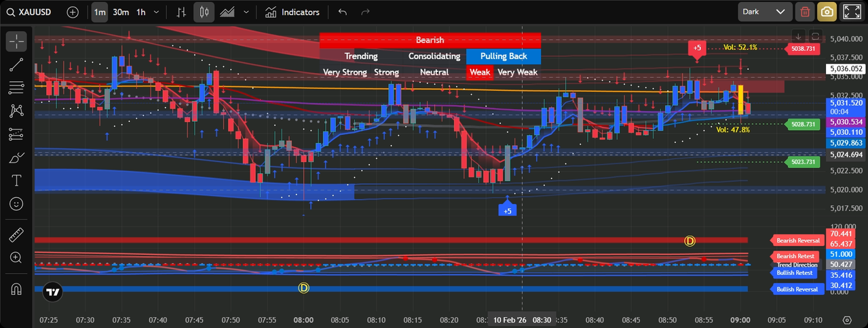Click the Neutral label

pos(434,72)
